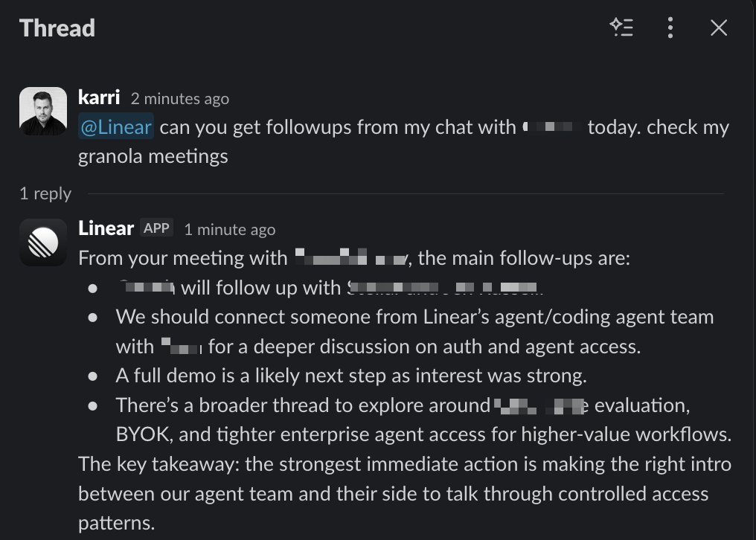Image resolution: width=756 pixels, height=540 pixels.
Task: Close the Thread panel with X
Action: click(x=718, y=28)
